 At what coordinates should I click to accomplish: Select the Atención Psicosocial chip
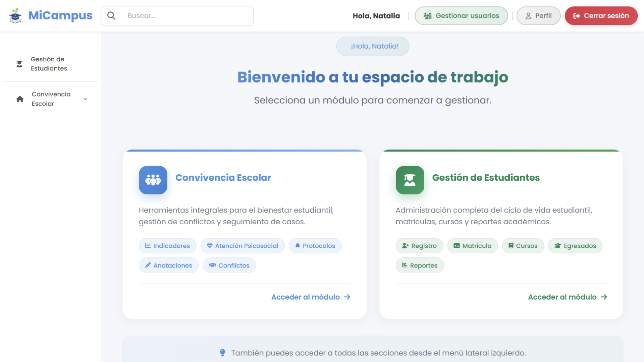(x=243, y=246)
